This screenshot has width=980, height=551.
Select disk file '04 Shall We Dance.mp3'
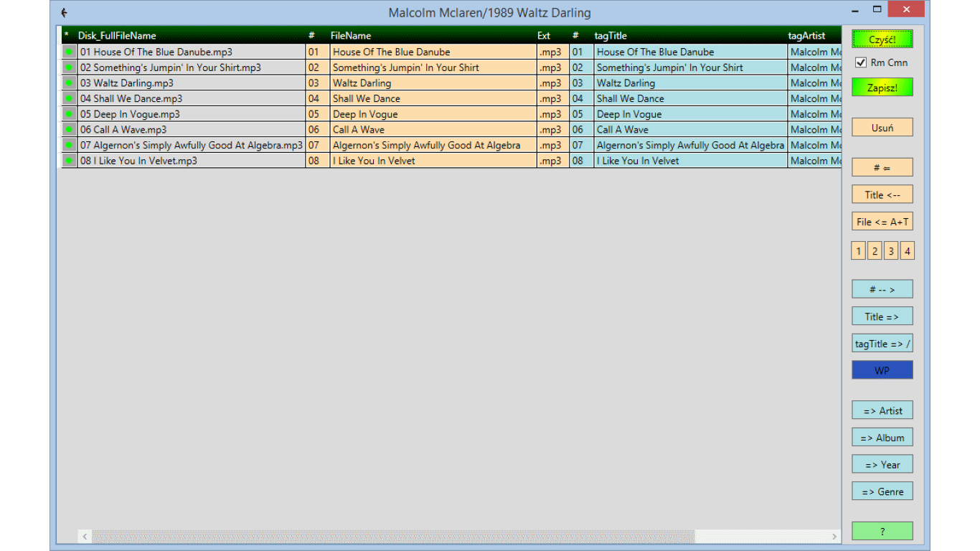(x=191, y=98)
